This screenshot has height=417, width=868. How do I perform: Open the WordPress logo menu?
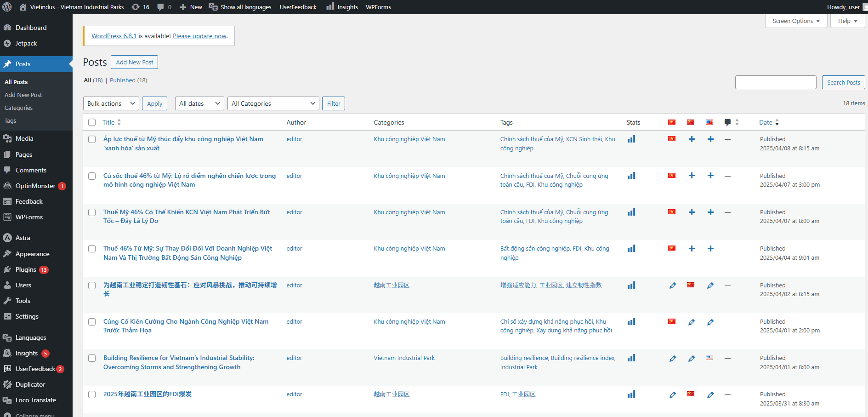click(7, 7)
